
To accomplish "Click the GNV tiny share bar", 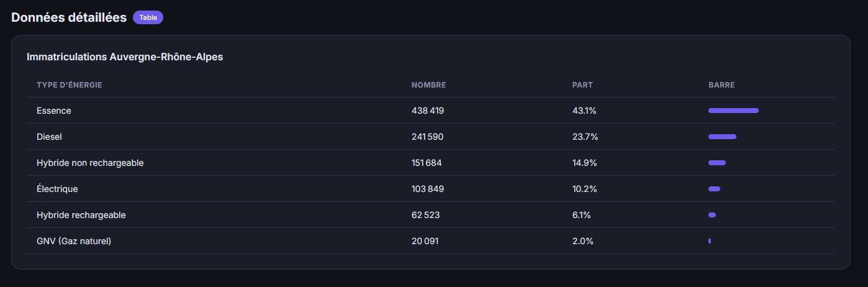I will click(710, 241).
